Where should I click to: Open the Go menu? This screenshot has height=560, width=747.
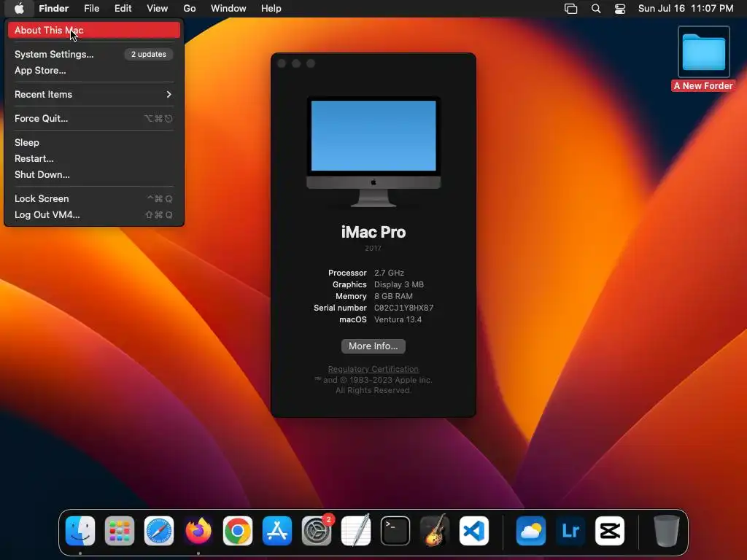point(190,8)
